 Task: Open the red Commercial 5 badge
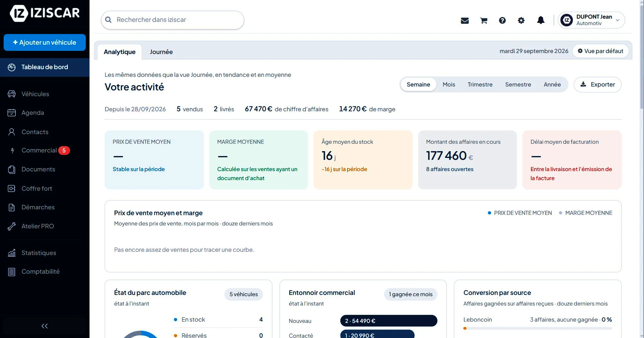[64, 151]
